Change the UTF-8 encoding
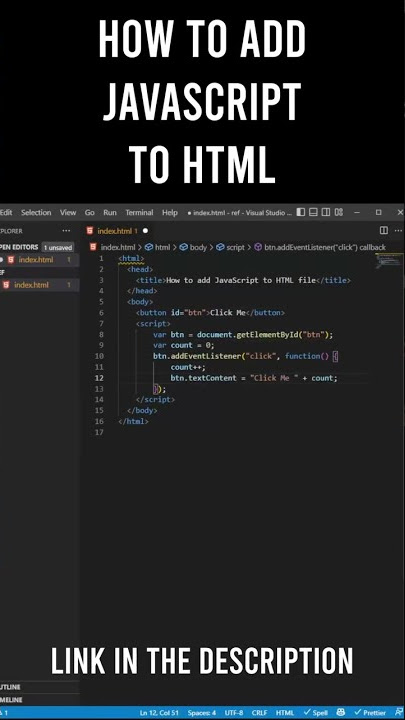 [x=234, y=713]
